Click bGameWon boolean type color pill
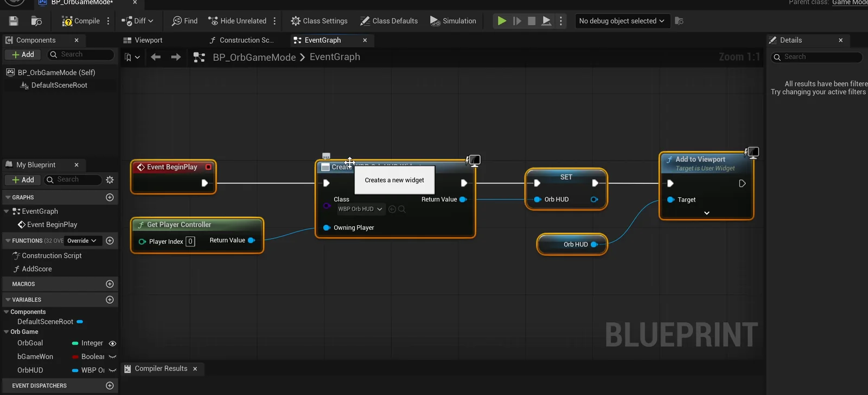 75,357
